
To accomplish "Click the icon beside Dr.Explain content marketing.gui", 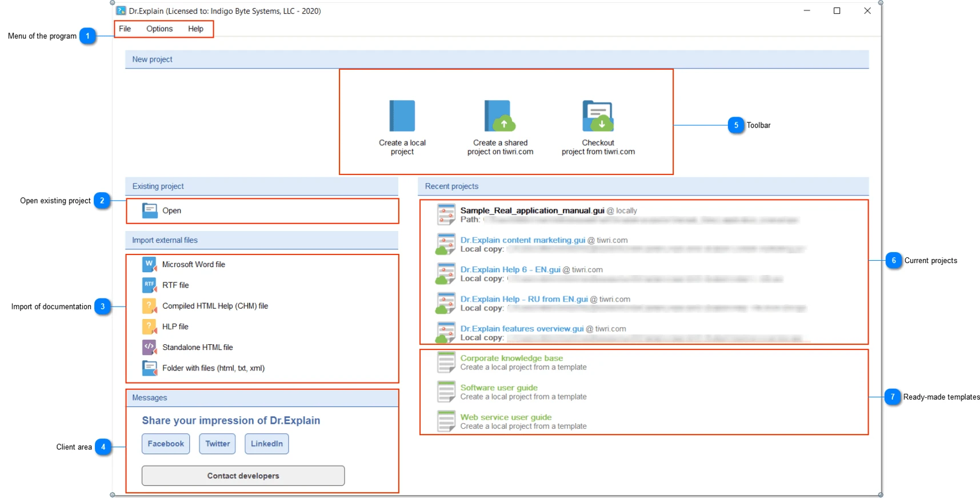I will 446,244.
